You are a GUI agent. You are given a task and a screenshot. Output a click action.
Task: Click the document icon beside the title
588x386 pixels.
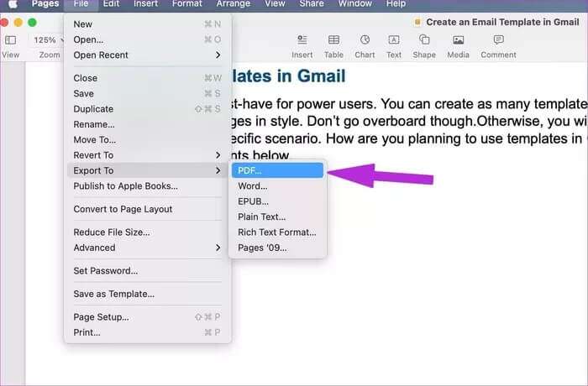[417, 22]
